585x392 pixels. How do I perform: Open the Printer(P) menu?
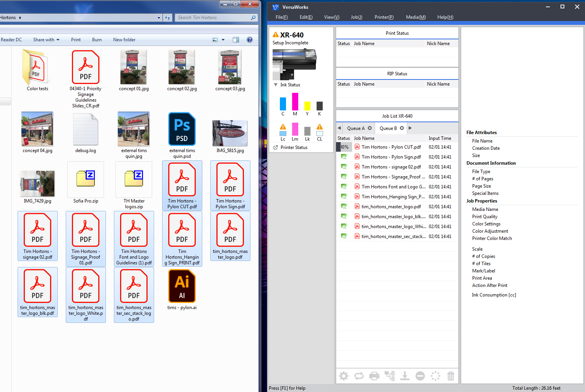(384, 17)
